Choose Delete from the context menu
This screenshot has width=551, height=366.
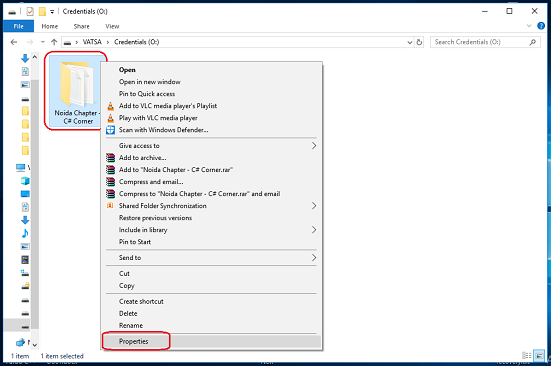tap(212, 313)
